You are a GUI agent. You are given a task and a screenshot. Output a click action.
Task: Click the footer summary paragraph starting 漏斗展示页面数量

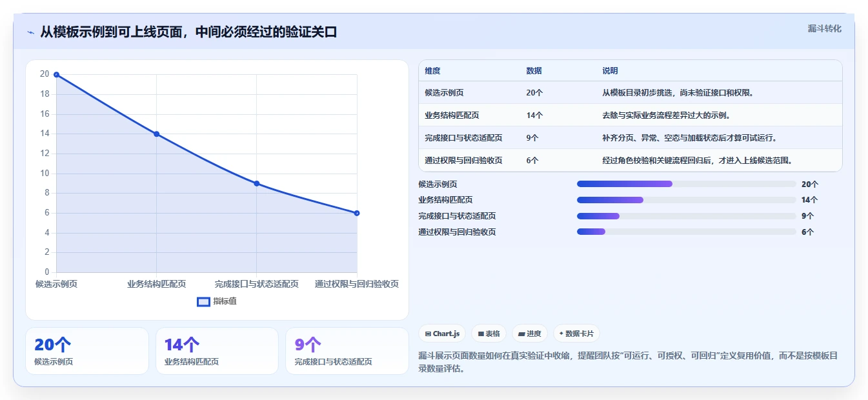click(x=628, y=363)
